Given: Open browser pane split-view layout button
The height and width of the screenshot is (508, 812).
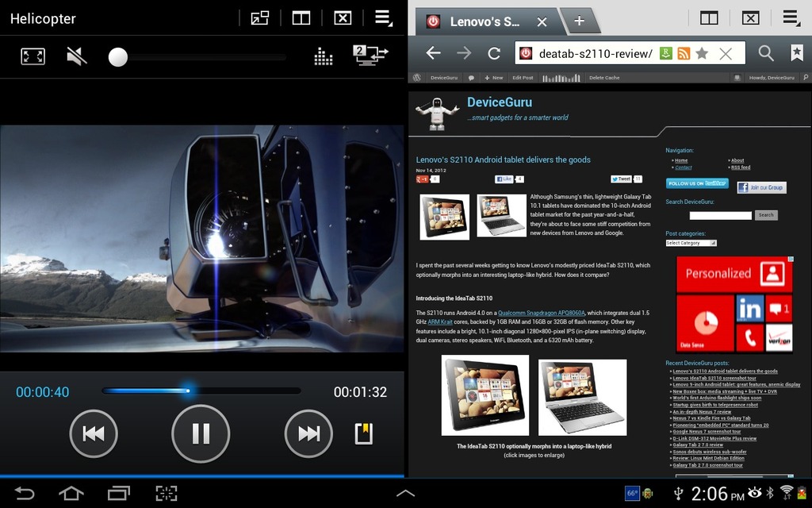Looking at the screenshot, I should click(709, 19).
